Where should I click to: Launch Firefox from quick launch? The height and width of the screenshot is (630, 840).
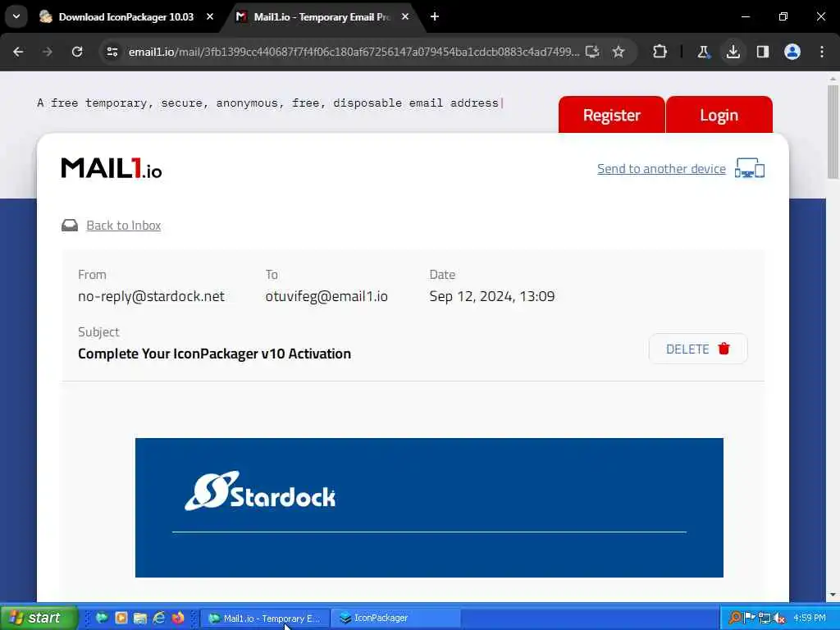click(x=178, y=618)
